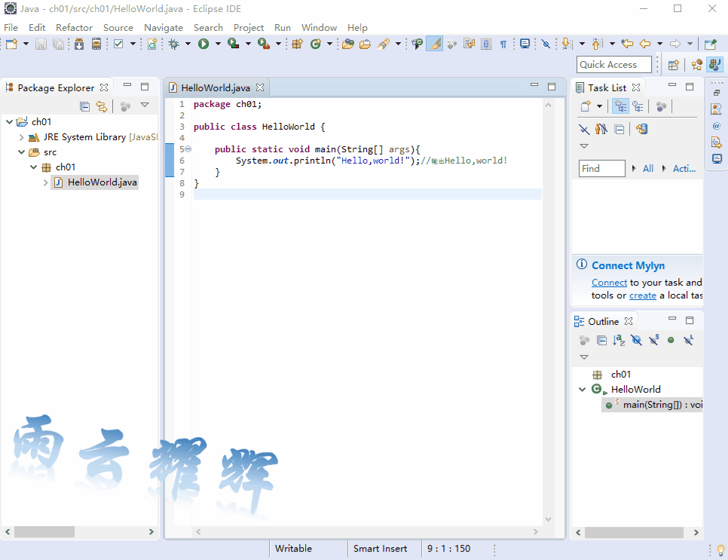Click the Find field in Task List
728x560 pixels.
601,169
